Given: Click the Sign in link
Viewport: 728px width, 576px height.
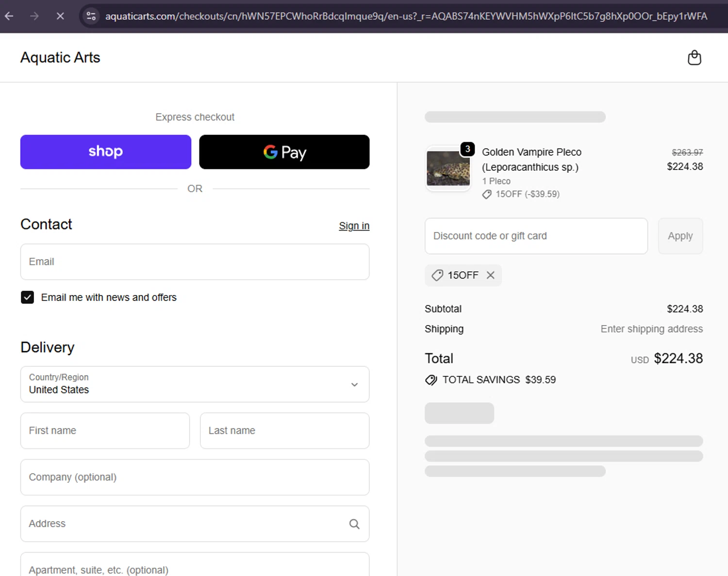Looking at the screenshot, I should [354, 226].
